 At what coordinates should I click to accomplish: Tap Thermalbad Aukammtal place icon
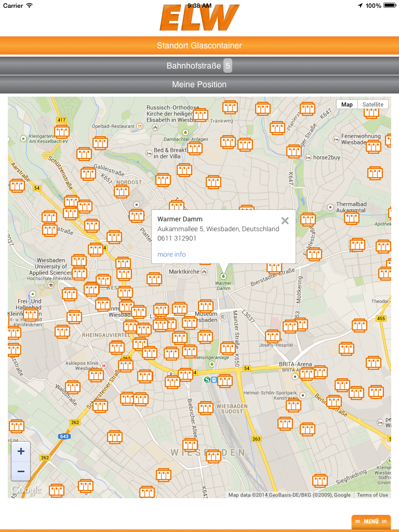[330, 207]
